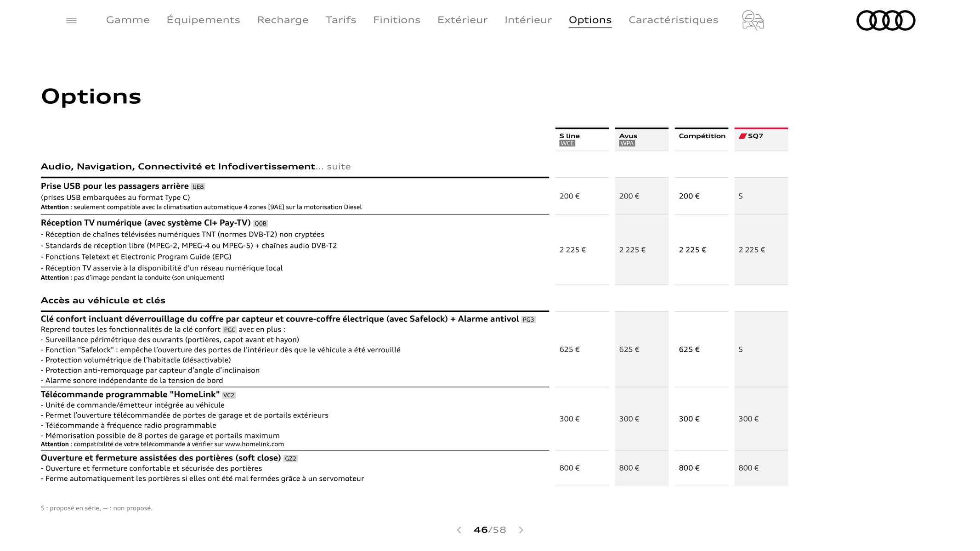Screen dimensions: 980x551
Task: Click the 200 € price under S line
Action: click(x=569, y=196)
